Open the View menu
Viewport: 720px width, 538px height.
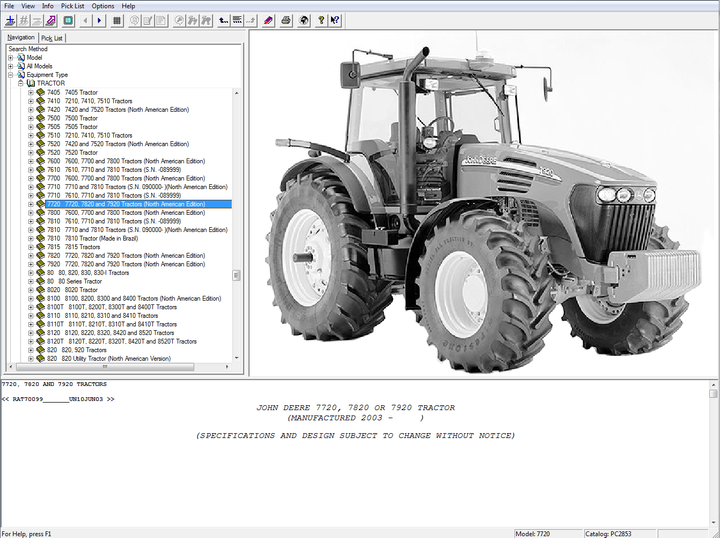[x=28, y=6]
